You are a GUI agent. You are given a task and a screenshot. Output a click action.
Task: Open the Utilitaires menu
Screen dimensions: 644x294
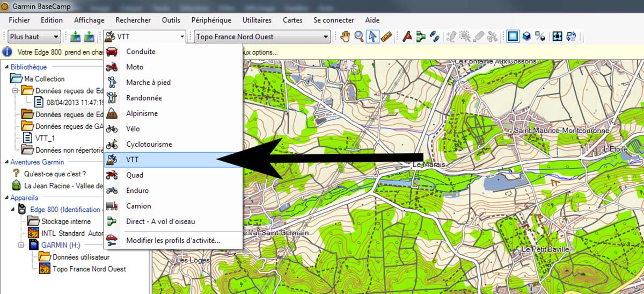coord(257,20)
